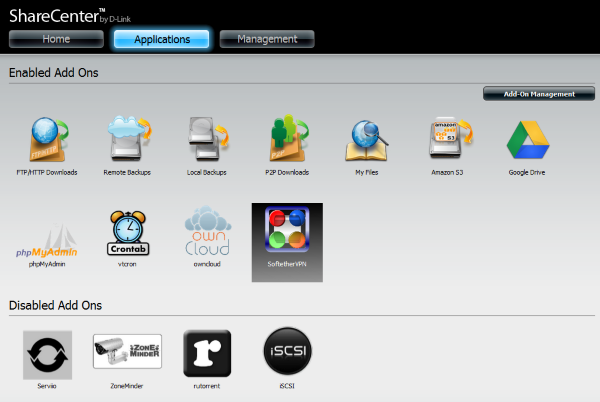Open the FTP/HTTP Downloads add-on icon
Image resolution: width=600 pixels, height=402 pixels.
(x=47, y=139)
